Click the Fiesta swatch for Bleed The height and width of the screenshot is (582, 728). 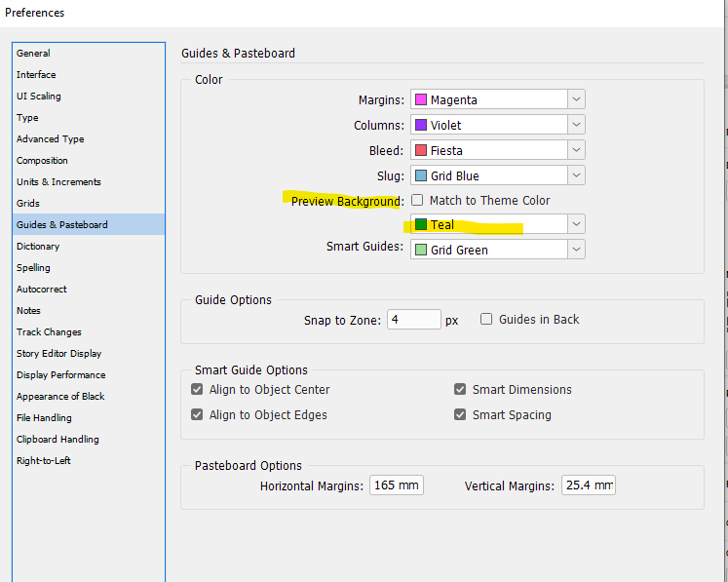pos(421,150)
